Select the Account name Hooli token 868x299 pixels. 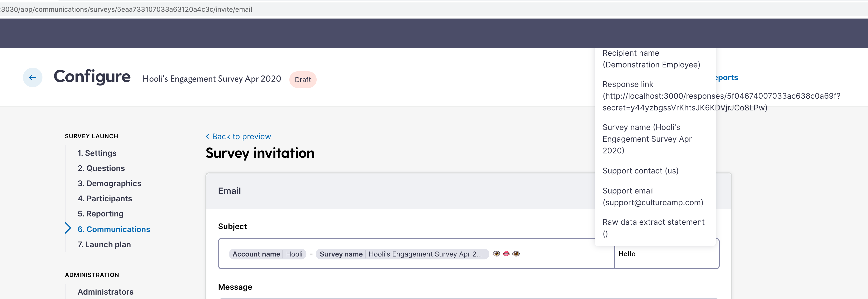pos(267,254)
